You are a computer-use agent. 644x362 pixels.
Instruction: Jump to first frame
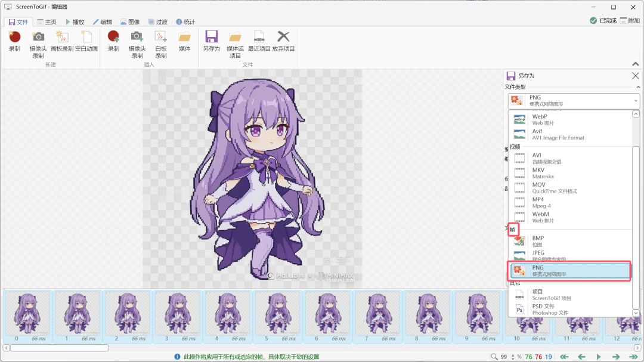tap(564, 357)
